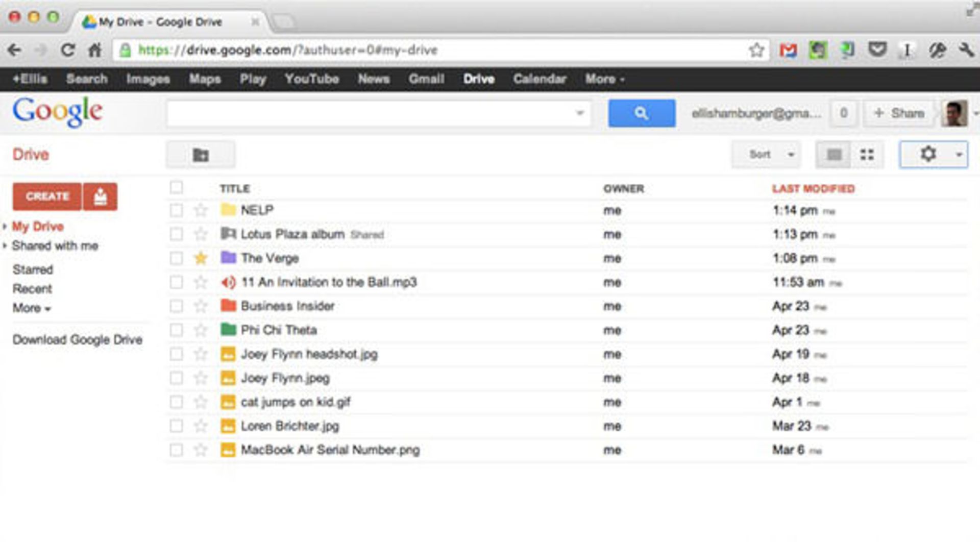Click the Drive search input field
This screenshot has width=980, height=542.
pyautogui.click(x=379, y=113)
